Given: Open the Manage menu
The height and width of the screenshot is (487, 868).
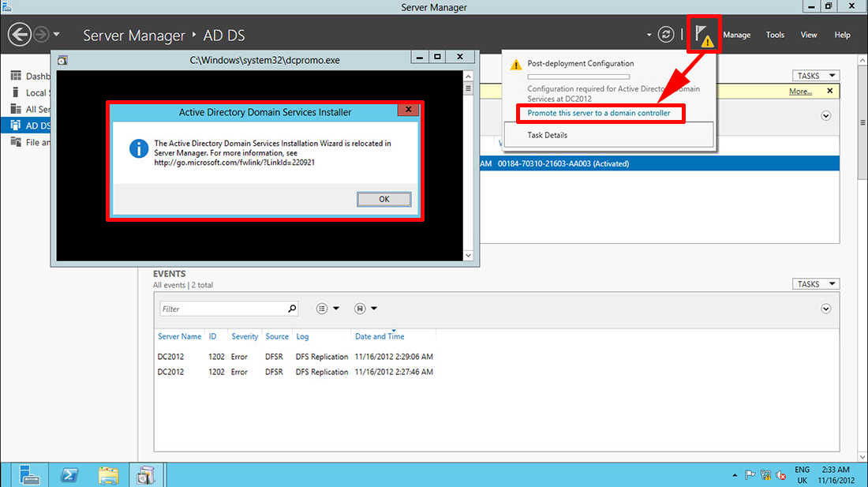Looking at the screenshot, I should pos(737,35).
